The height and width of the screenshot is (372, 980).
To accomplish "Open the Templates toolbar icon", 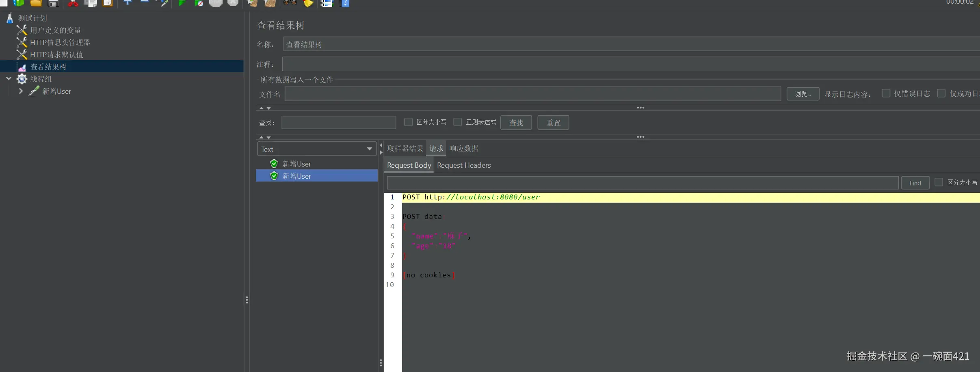I will tap(19, 3).
